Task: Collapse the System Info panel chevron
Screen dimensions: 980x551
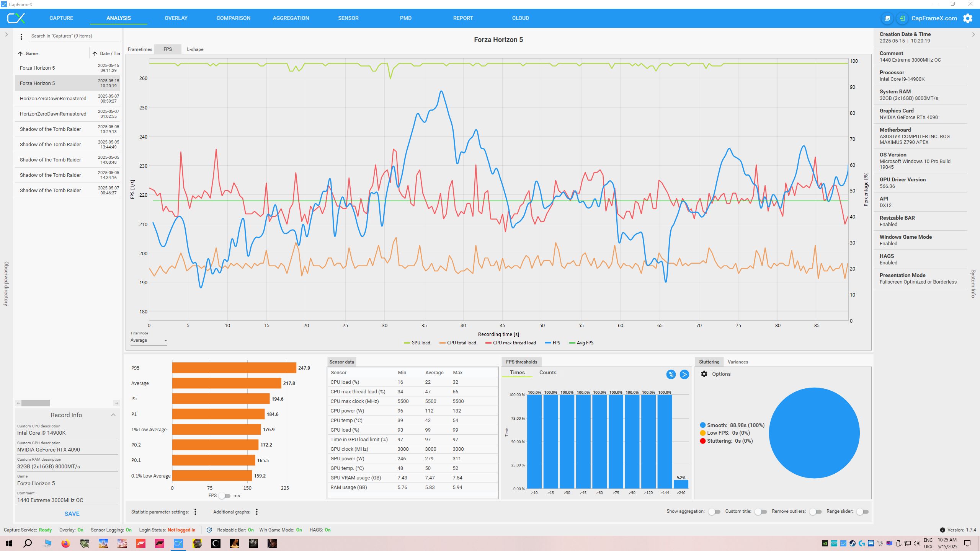Action: tap(973, 34)
